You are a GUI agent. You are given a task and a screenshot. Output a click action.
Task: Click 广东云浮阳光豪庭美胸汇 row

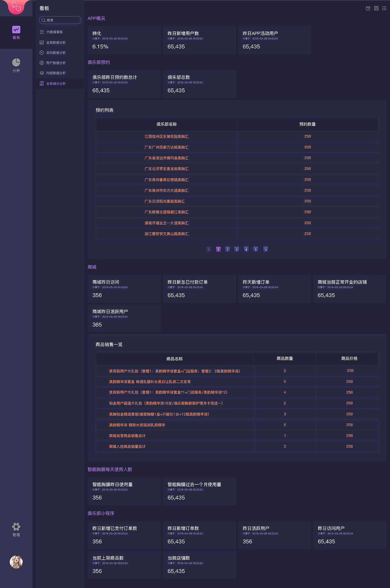click(x=237, y=201)
